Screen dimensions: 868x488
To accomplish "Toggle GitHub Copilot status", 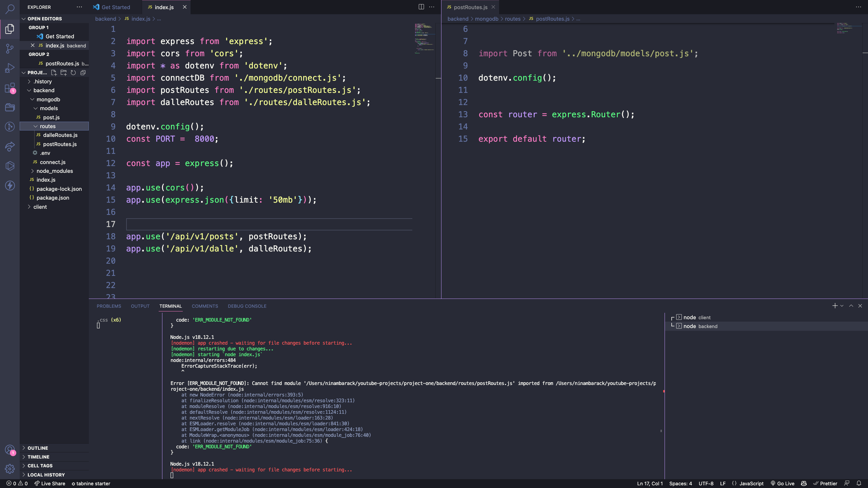I will tap(803, 483).
